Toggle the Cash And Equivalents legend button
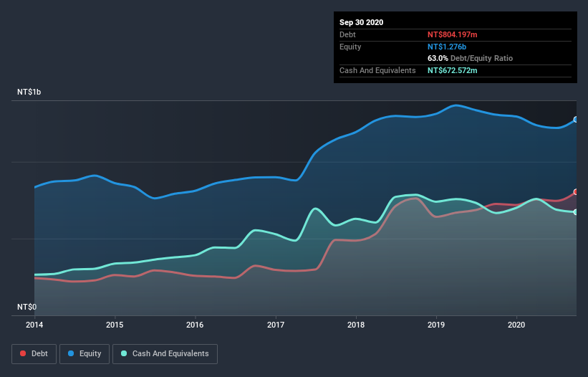Image resolution: width=588 pixels, height=377 pixels. pos(165,354)
